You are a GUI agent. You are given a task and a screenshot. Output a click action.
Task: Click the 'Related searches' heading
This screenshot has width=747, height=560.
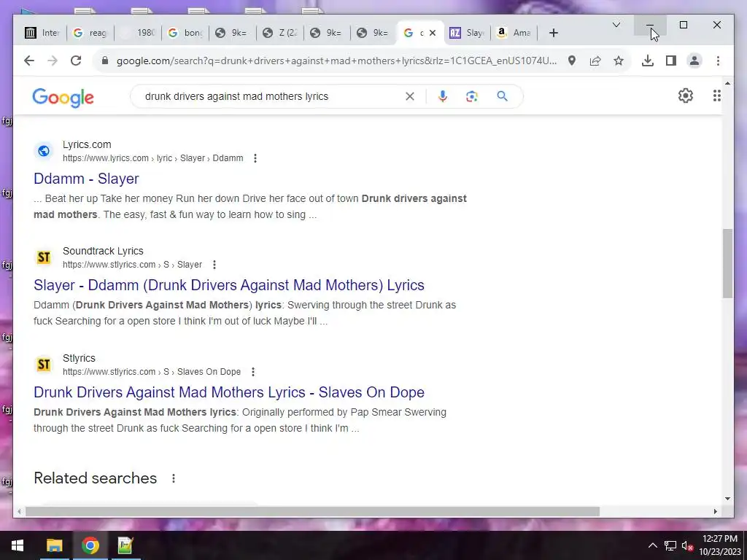point(96,478)
